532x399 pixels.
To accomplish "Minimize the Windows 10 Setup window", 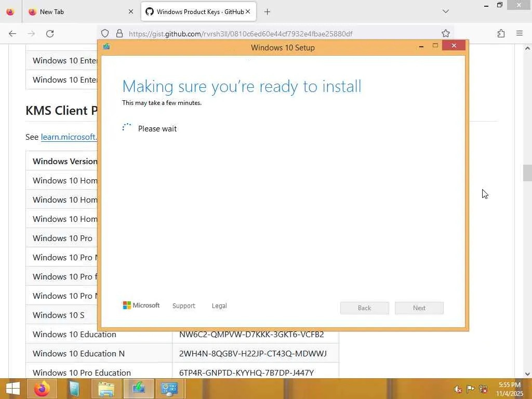I will 421,46.
